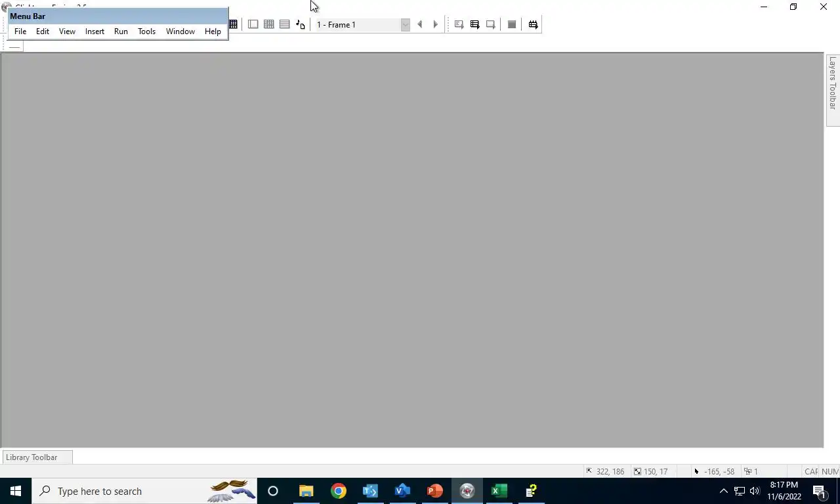Screen dimensions: 840x504
Task: Click the volume speaker icon
Action: [x=754, y=491]
